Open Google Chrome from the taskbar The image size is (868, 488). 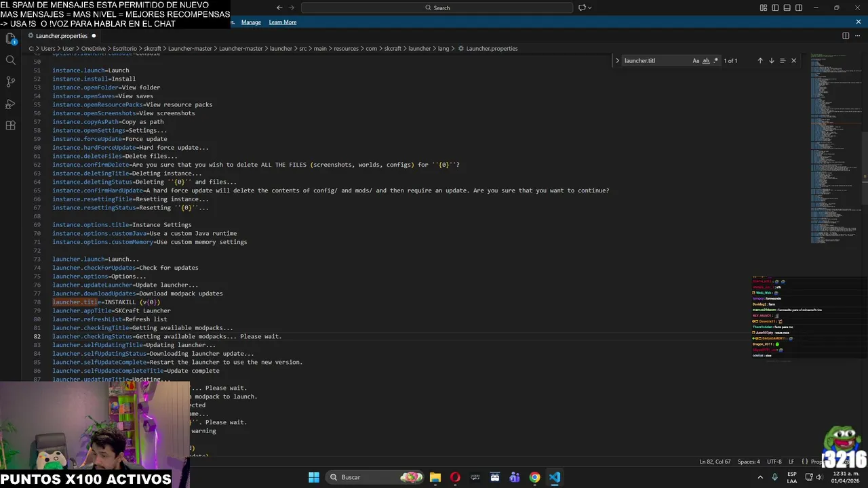pos(535,477)
